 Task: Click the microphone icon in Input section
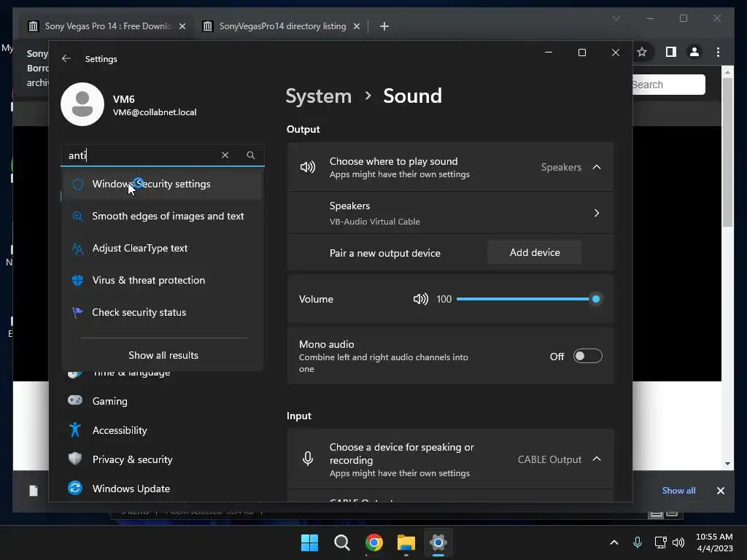click(x=308, y=459)
